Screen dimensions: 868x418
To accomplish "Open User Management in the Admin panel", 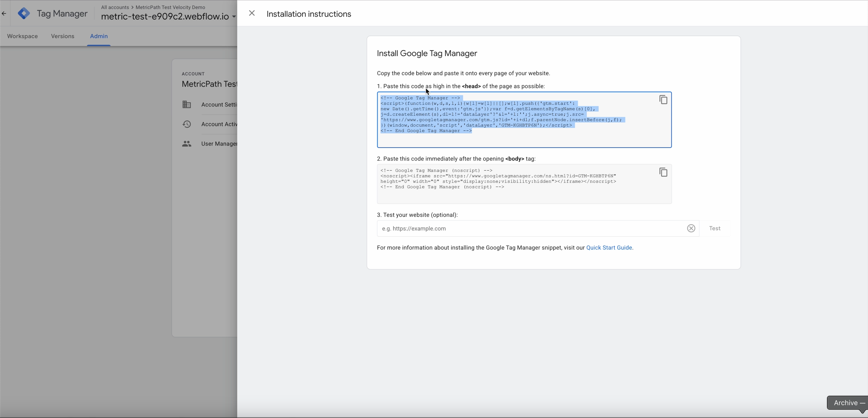I will 219,144.
